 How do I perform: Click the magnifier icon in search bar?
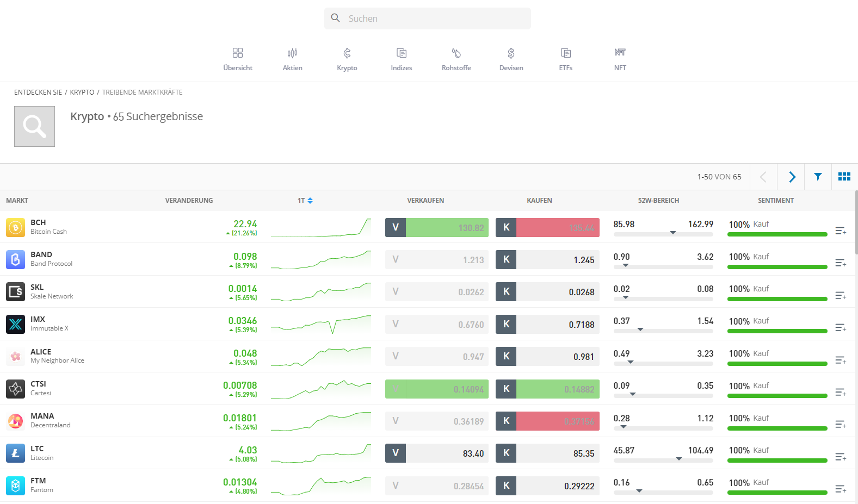[336, 18]
